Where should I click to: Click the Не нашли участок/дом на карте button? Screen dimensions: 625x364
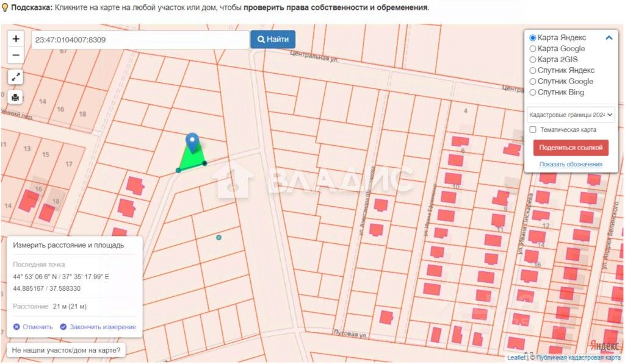click(66, 351)
